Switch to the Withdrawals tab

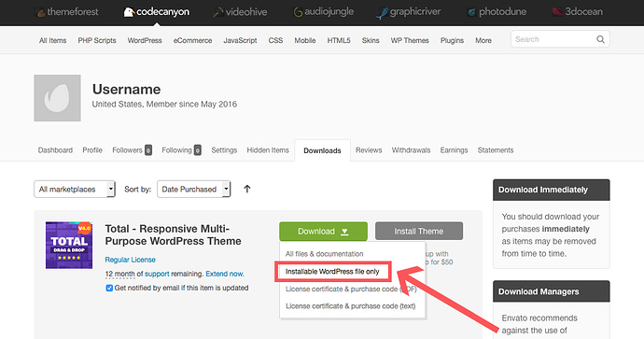click(x=411, y=150)
